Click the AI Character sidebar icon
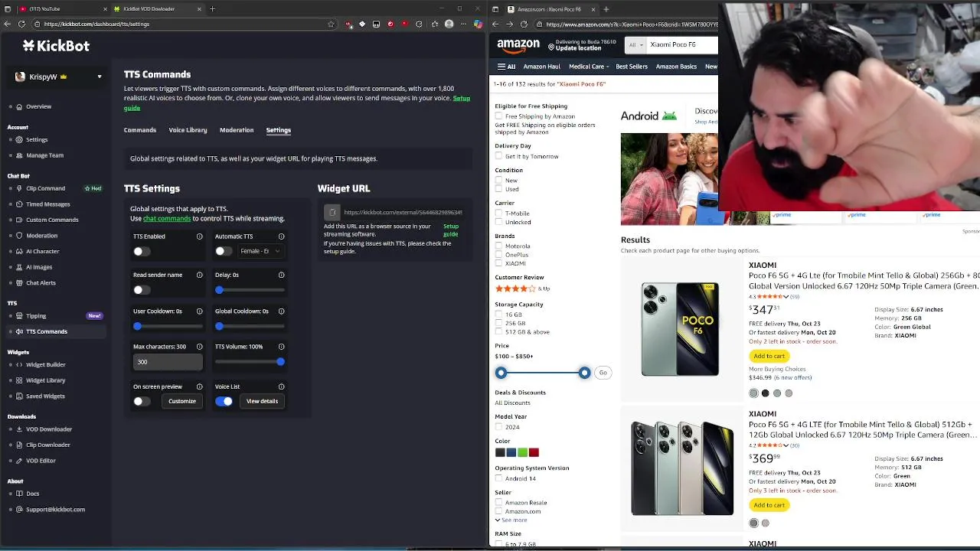 [19, 251]
